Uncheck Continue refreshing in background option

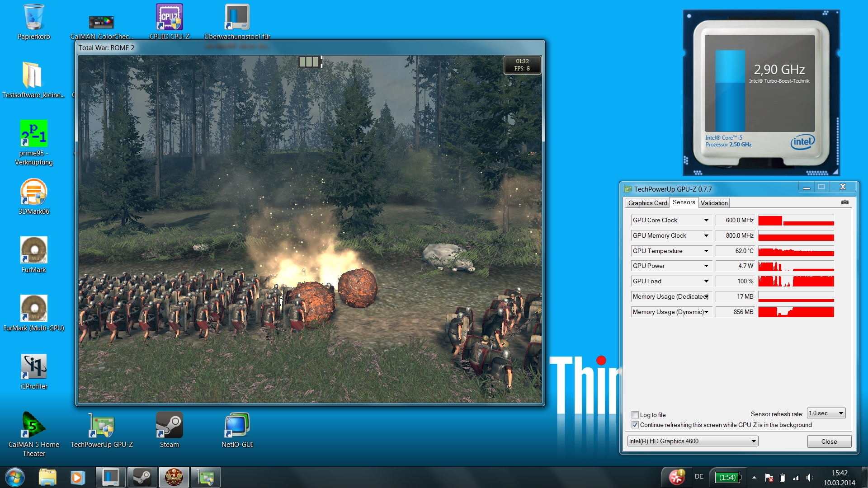point(635,425)
